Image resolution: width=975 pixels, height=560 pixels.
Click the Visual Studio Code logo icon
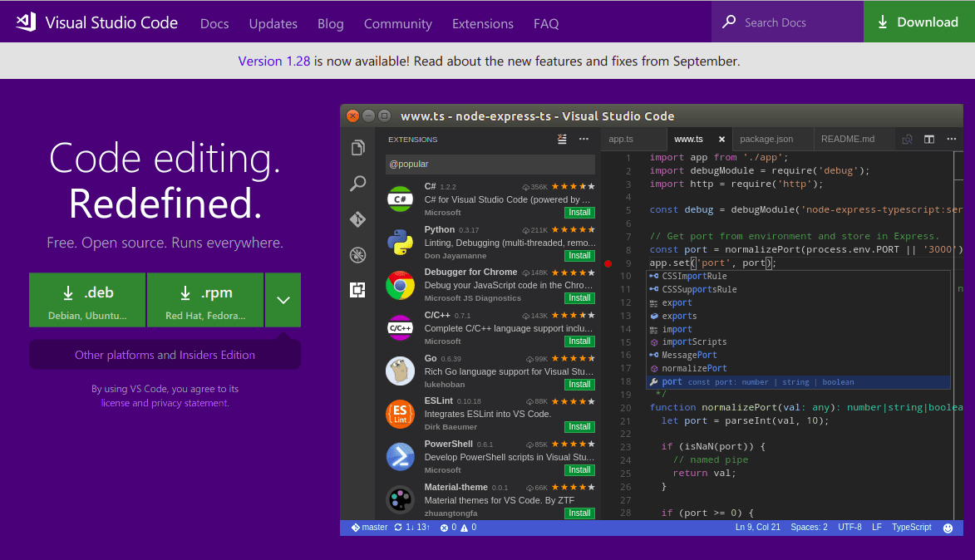point(26,22)
